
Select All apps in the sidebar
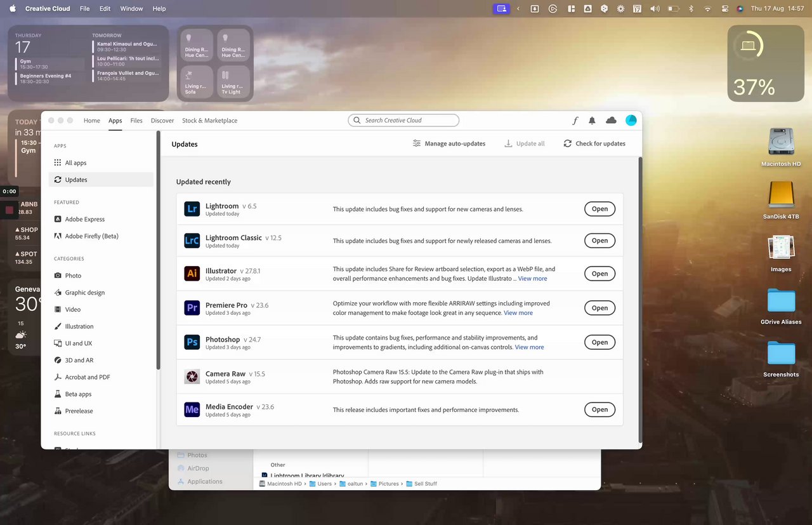[x=101, y=163]
